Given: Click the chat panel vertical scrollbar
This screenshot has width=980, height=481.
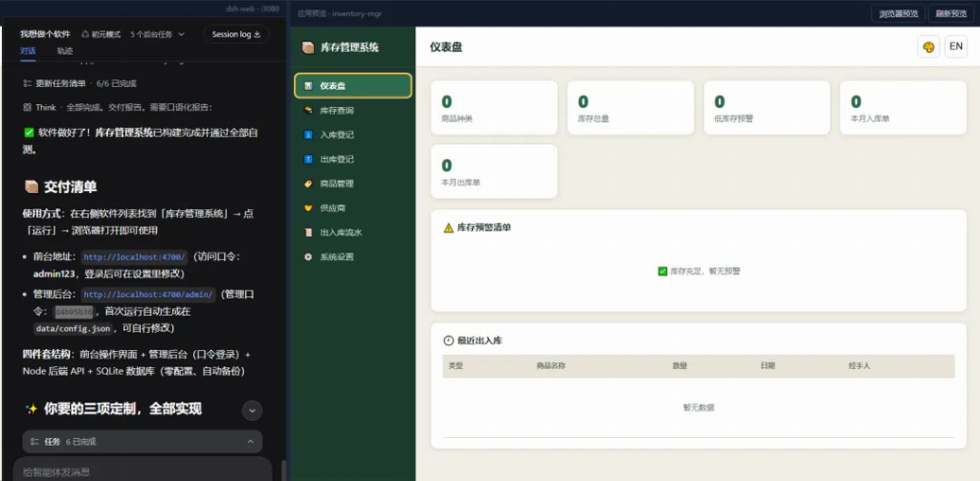Looking at the screenshot, I should pos(284,470).
